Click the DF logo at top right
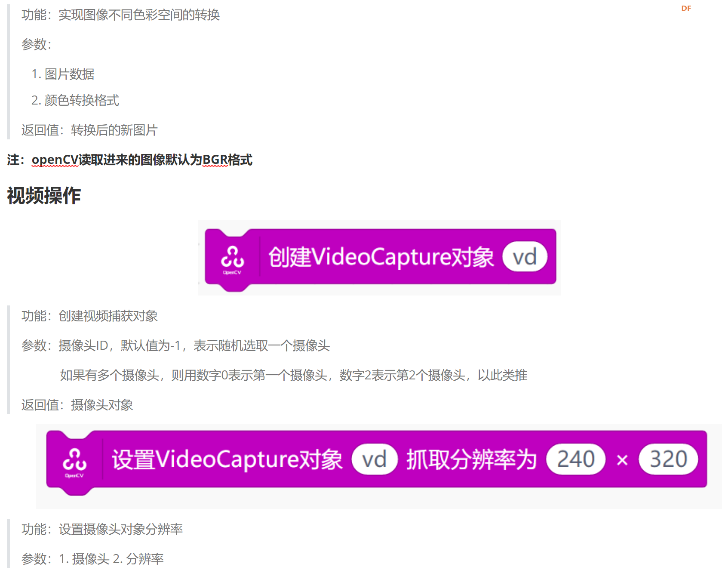This screenshot has height=573, width=728. click(x=686, y=8)
